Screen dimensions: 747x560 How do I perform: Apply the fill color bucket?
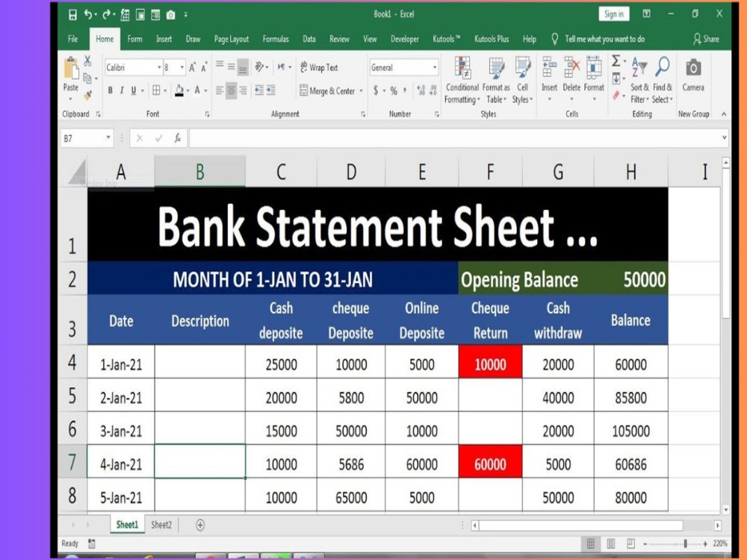click(x=179, y=90)
